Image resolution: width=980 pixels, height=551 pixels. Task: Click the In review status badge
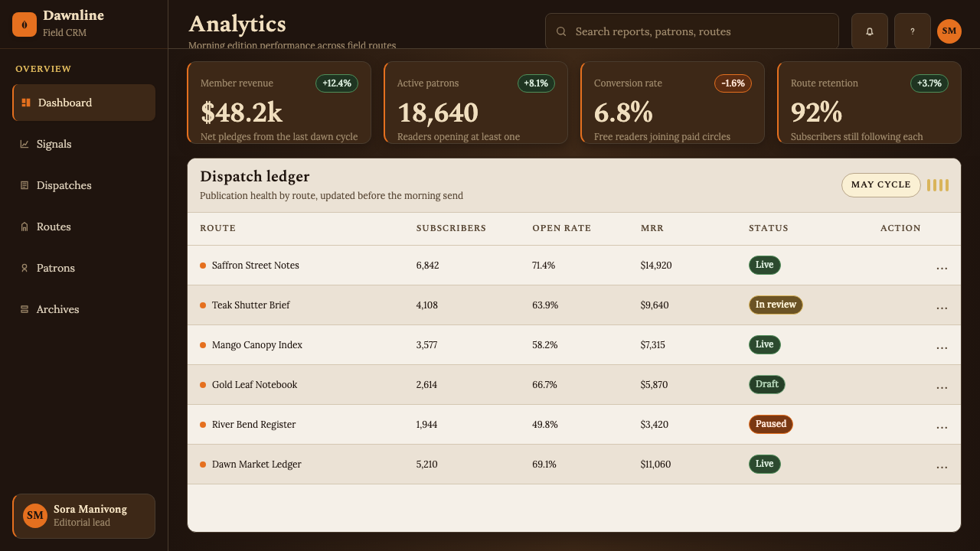[776, 305]
